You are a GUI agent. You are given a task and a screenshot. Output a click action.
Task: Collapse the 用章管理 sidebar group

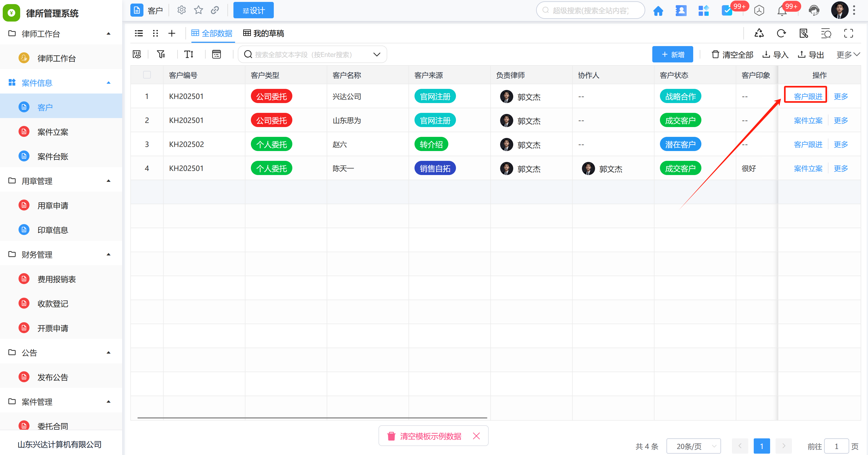coord(109,181)
